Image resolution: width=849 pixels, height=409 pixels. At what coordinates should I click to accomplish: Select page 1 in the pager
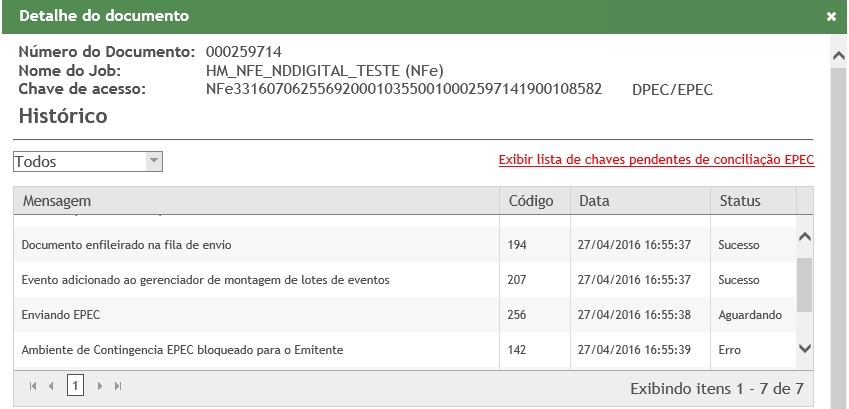pos(75,386)
